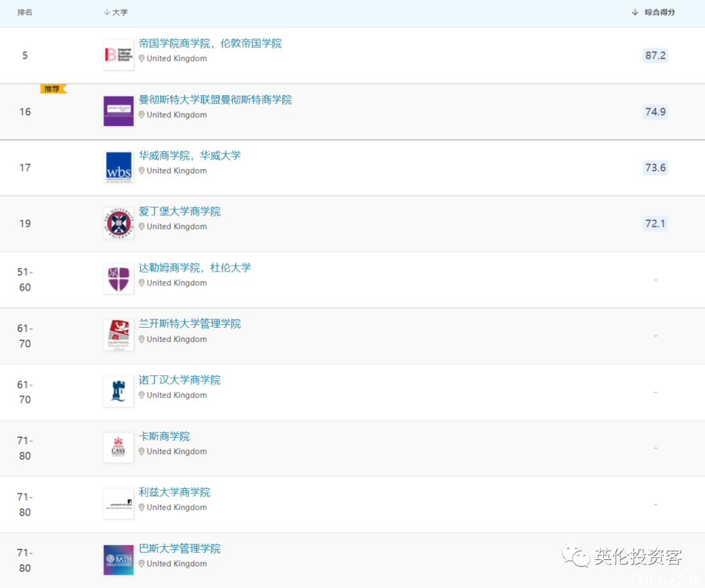Click Imperial College Business School logo
Image resolution: width=705 pixels, height=588 pixels.
119,55
